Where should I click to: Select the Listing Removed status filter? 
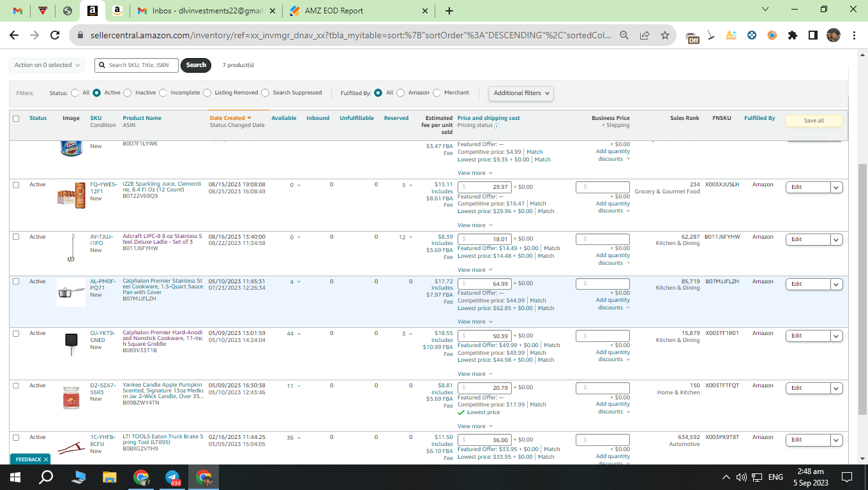tap(207, 93)
